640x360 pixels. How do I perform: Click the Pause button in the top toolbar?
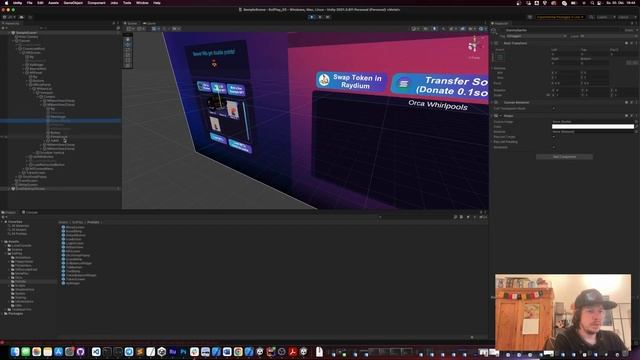320,17
